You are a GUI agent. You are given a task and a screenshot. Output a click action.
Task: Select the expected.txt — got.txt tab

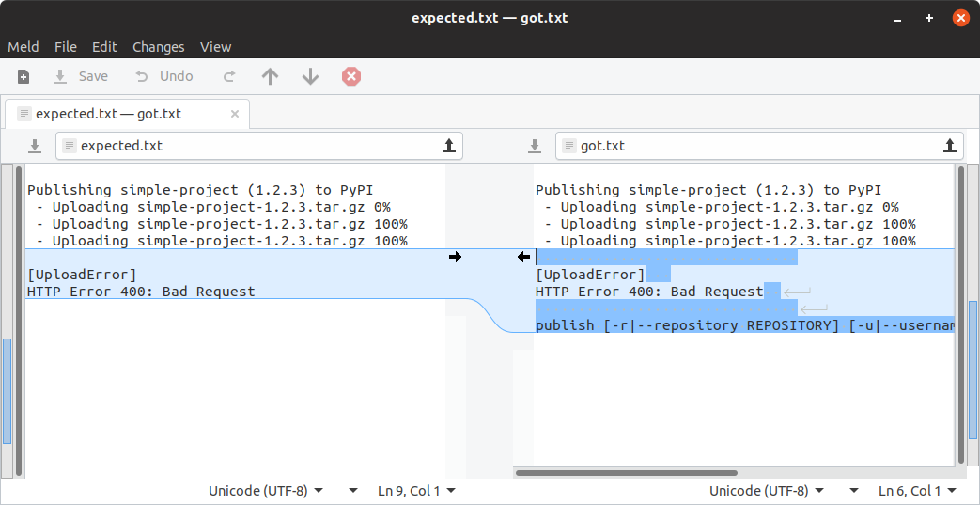(x=127, y=114)
